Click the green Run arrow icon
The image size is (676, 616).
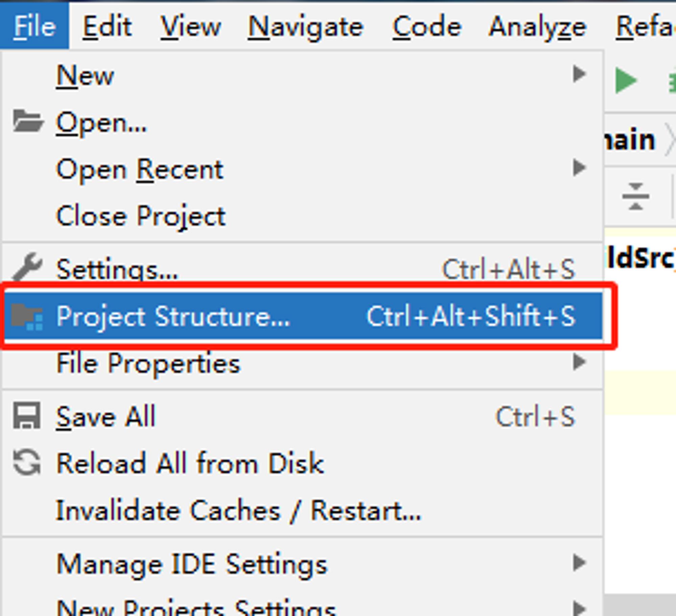coord(626,80)
